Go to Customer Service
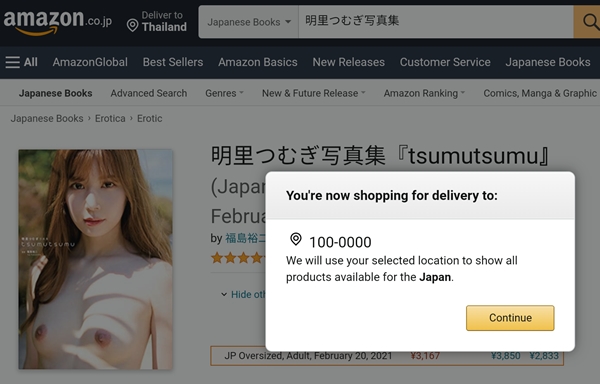Image resolution: width=600 pixels, height=384 pixels. (445, 62)
